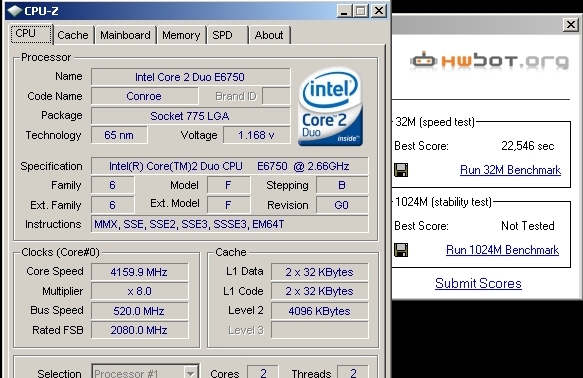Click the 1024M best score Not Tested
583x378 pixels.
coord(528,226)
